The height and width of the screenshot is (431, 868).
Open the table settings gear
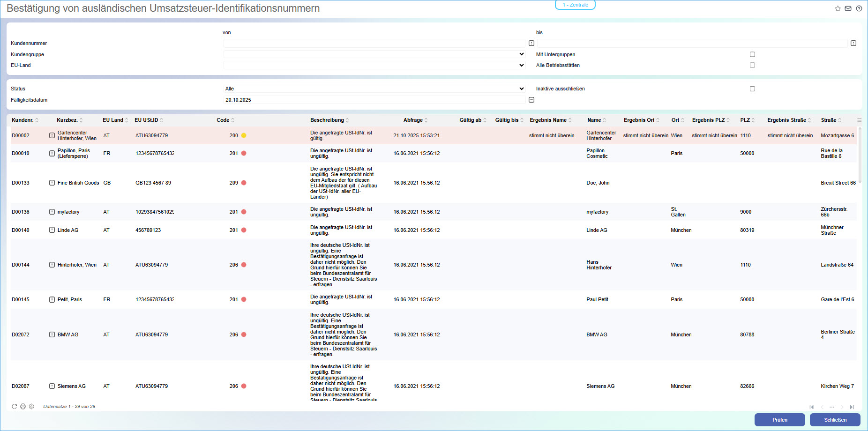(x=31, y=407)
